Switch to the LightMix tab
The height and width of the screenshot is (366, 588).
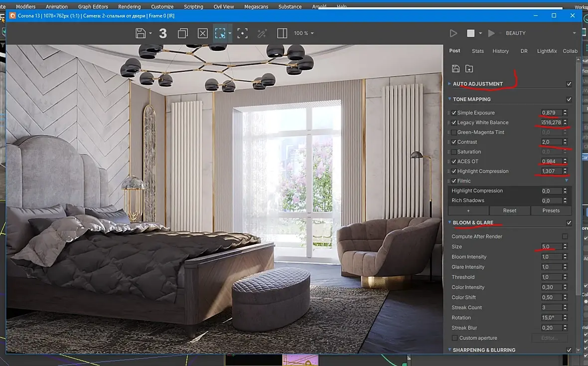pyautogui.click(x=547, y=51)
